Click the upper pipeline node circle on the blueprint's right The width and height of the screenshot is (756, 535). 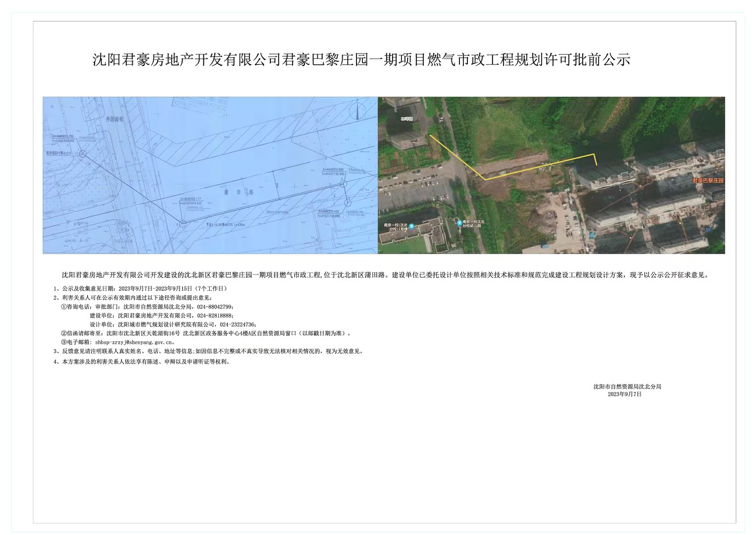(344, 184)
